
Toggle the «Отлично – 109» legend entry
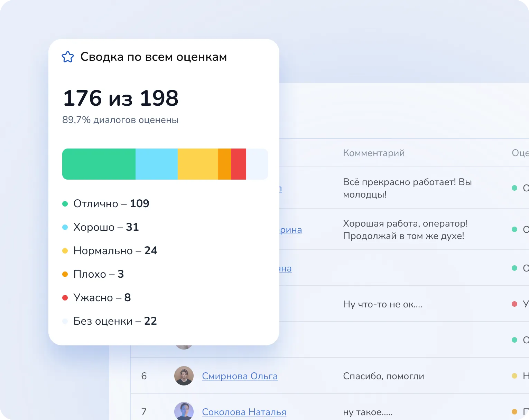[x=111, y=204]
